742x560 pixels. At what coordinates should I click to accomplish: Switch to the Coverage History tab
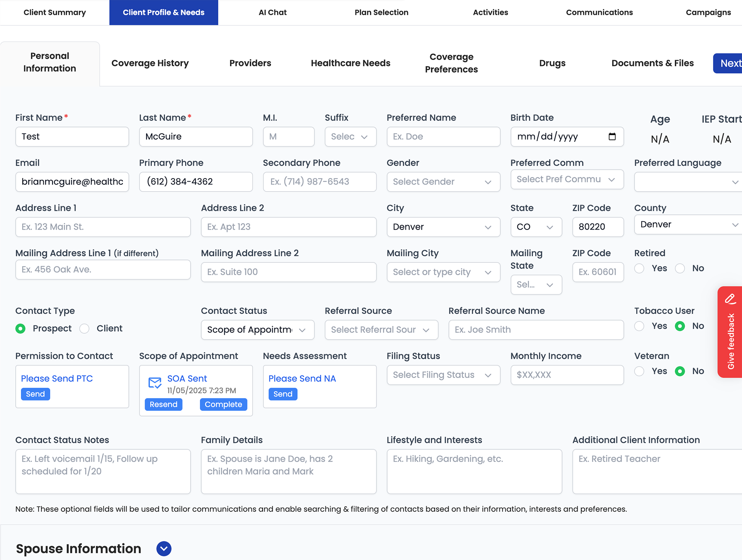pos(150,63)
